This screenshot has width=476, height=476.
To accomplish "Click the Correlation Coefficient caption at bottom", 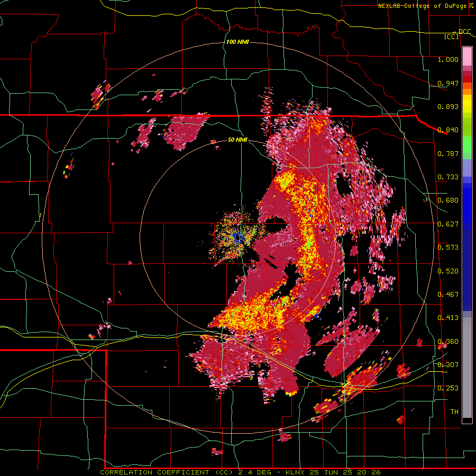I will coord(240,472).
